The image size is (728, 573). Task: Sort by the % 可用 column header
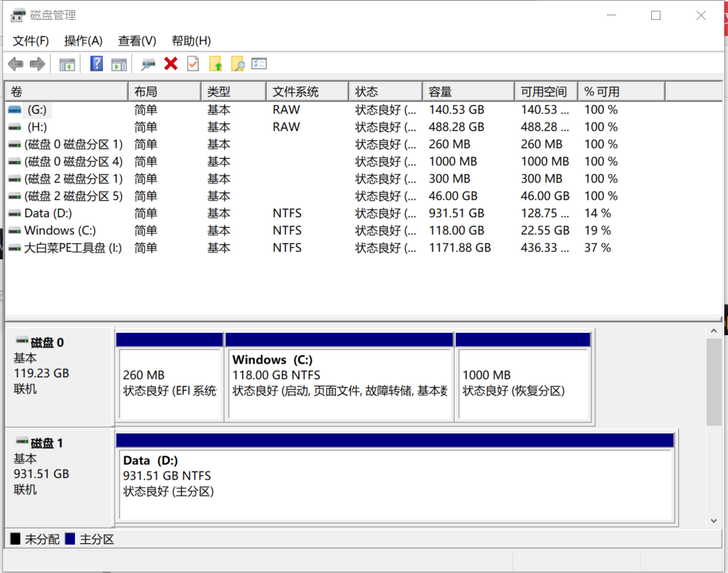click(621, 91)
